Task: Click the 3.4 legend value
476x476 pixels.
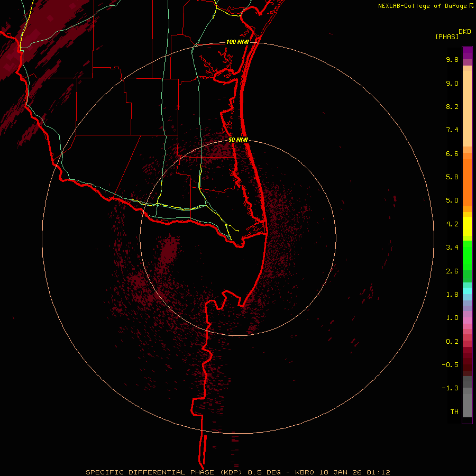Action: [452, 248]
